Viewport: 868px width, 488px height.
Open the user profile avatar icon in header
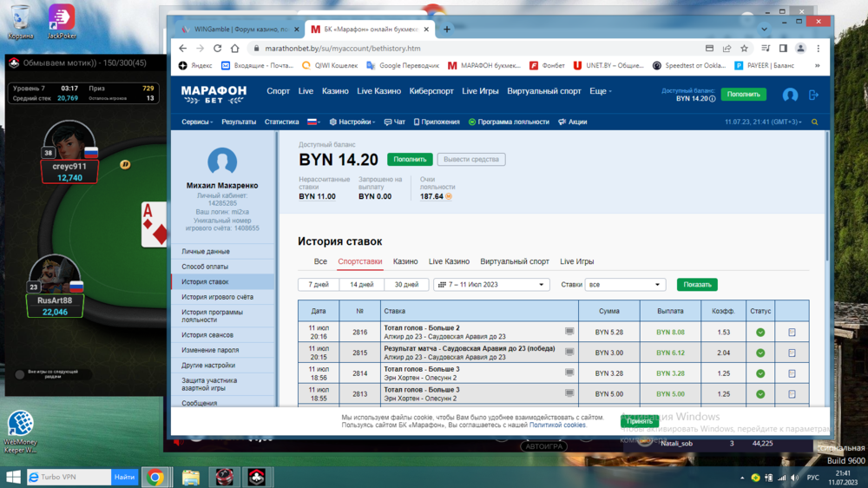click(790, 95)
